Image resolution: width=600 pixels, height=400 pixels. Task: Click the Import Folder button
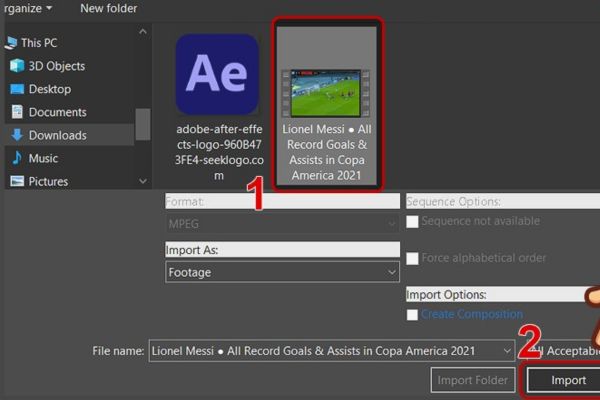473,380
